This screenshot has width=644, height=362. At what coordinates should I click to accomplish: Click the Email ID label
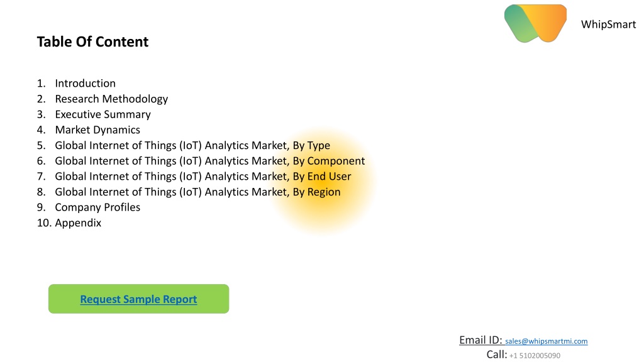pos(480,340)
